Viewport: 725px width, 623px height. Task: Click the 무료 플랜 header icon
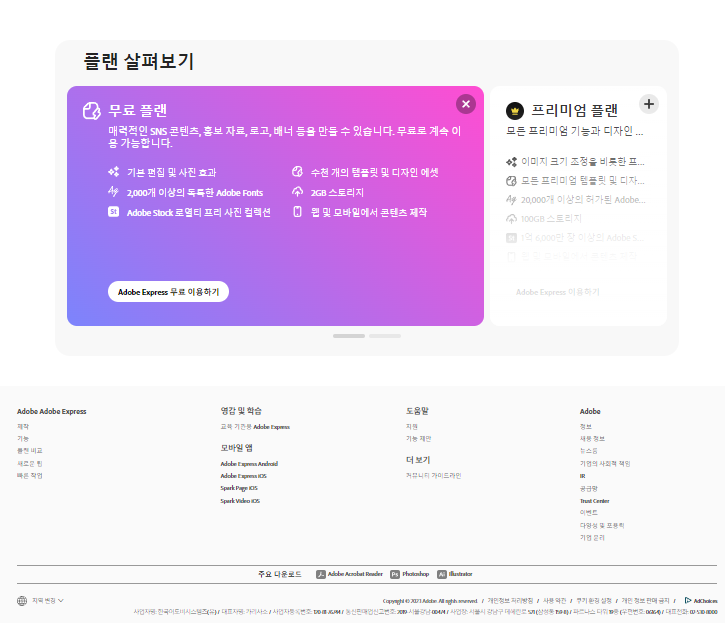point(92,111)
